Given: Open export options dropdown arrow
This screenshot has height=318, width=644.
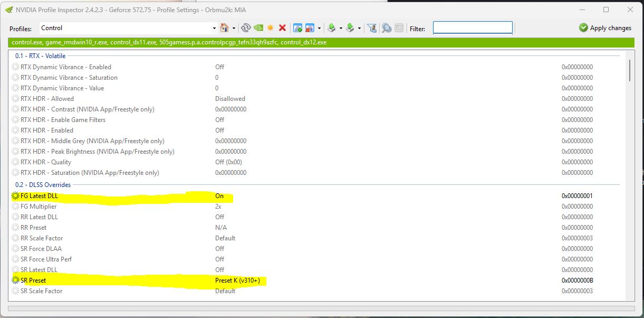Looking at the screenshot, I should point(341,29).
